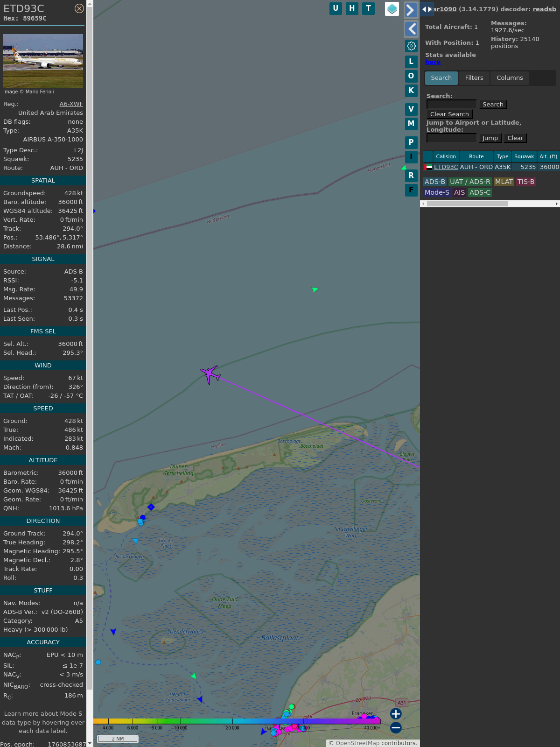
Task: Toggle the L labels button
Action: click(411, 62)
